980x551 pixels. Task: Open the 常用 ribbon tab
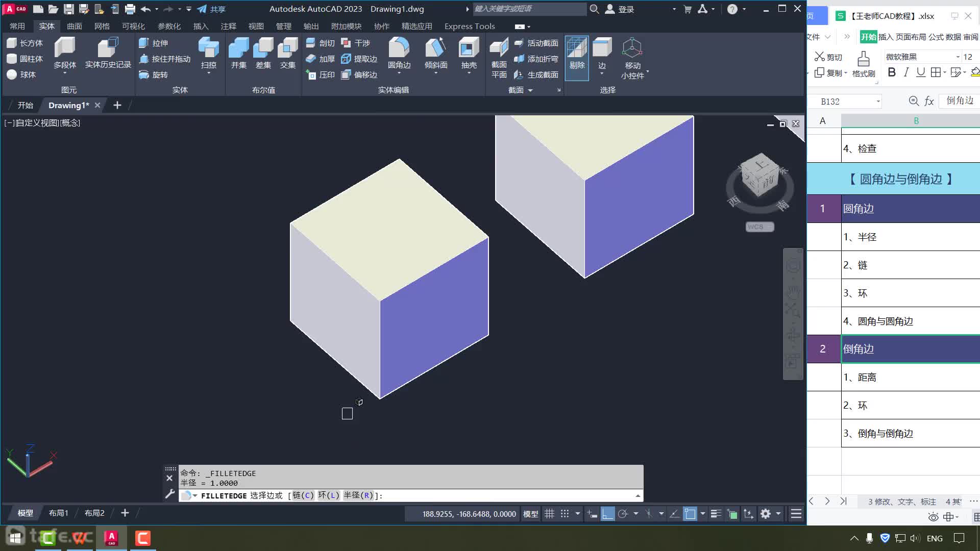point(17,26)
